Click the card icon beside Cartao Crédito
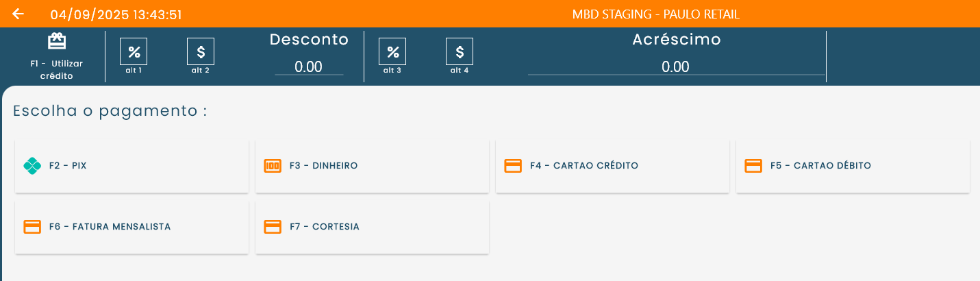The width and height of the screenshot is (980, 281). [x=513, y=166]
